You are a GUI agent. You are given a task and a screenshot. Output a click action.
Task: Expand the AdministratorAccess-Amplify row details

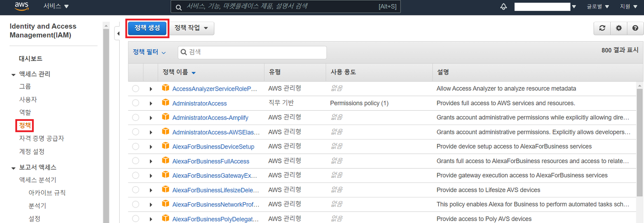150,118
